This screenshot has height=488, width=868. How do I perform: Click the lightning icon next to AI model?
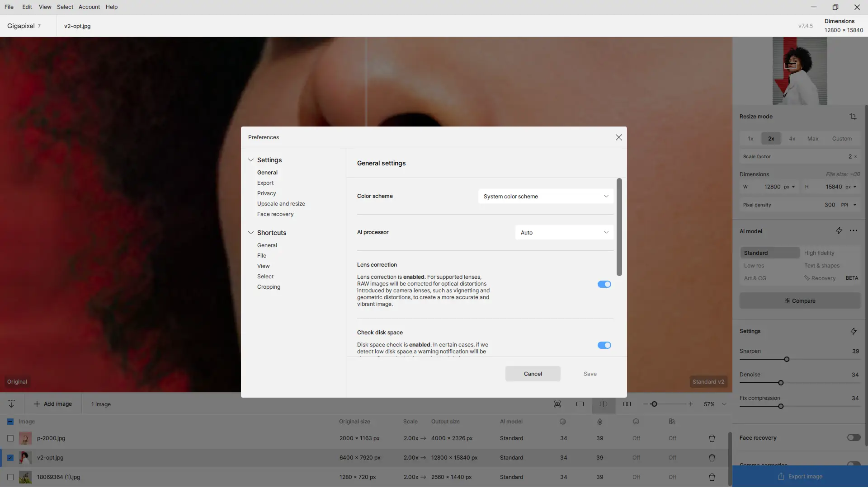[840, 231]
